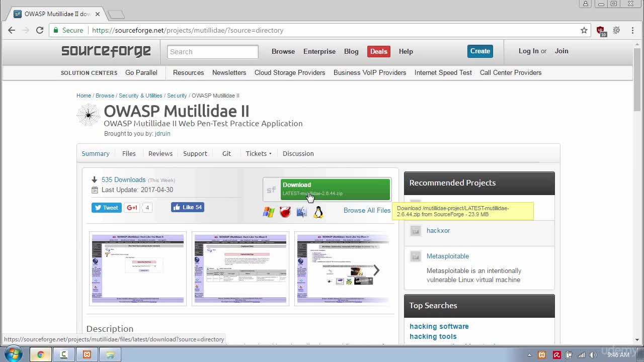Image resolution: width=644 pixels, height=362 pixels.
Task: Open Internet Speed Test link
Action: [443, 72]
